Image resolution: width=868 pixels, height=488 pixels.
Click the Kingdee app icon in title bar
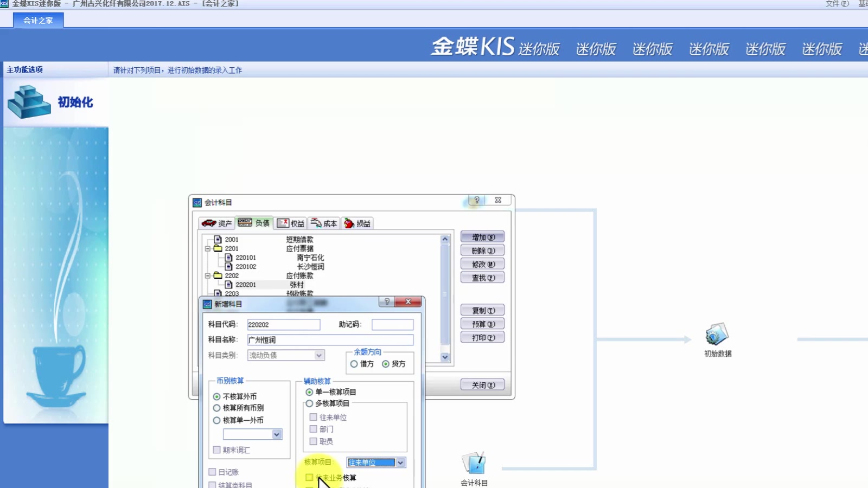point(4,3)
